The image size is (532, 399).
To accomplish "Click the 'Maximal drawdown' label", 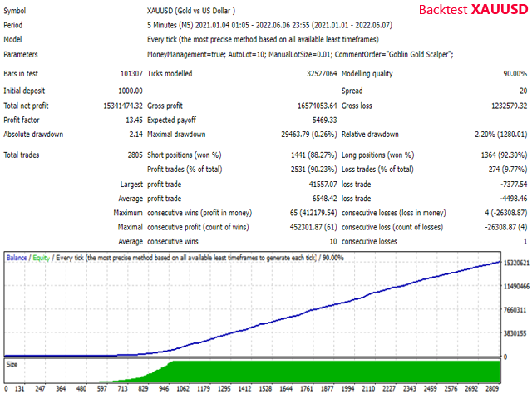I will point(176,135).
